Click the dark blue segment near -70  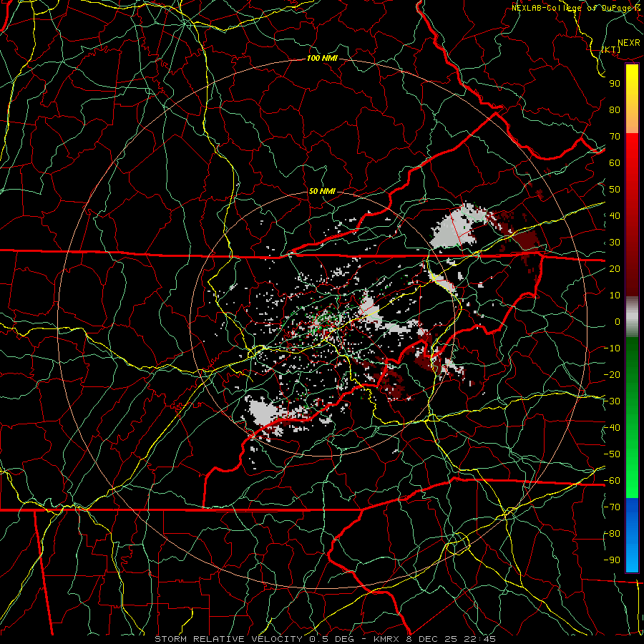click(x=632, y=509)
